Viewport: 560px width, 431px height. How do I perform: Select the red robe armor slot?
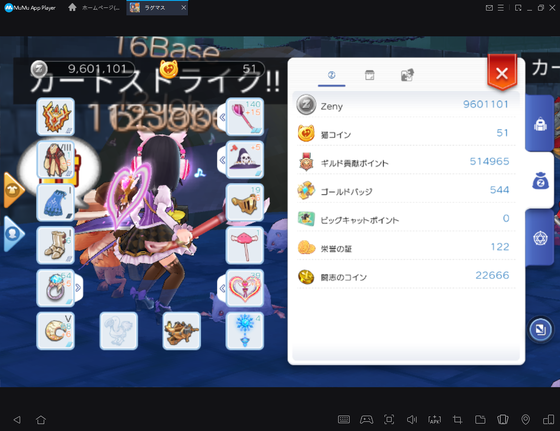pyautogui.click(x=55, y=159)
